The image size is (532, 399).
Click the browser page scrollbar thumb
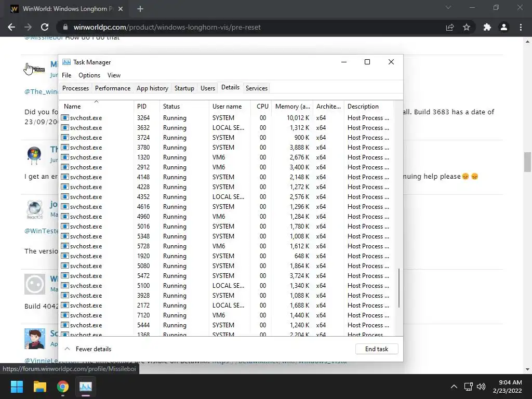point(528,162)
